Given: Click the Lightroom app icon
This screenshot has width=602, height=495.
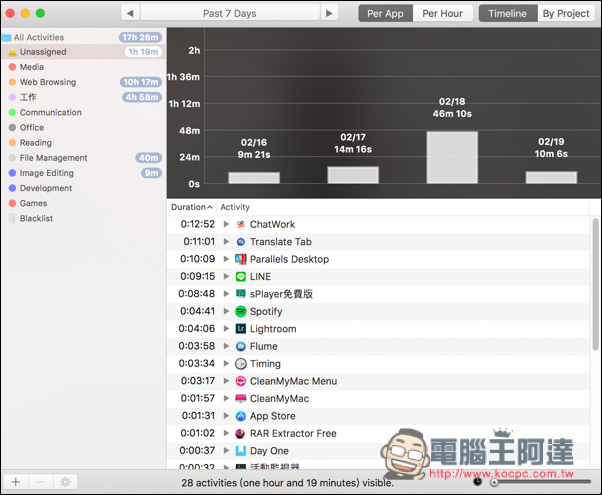Looking at the screenshot, I should pos(241,329).
